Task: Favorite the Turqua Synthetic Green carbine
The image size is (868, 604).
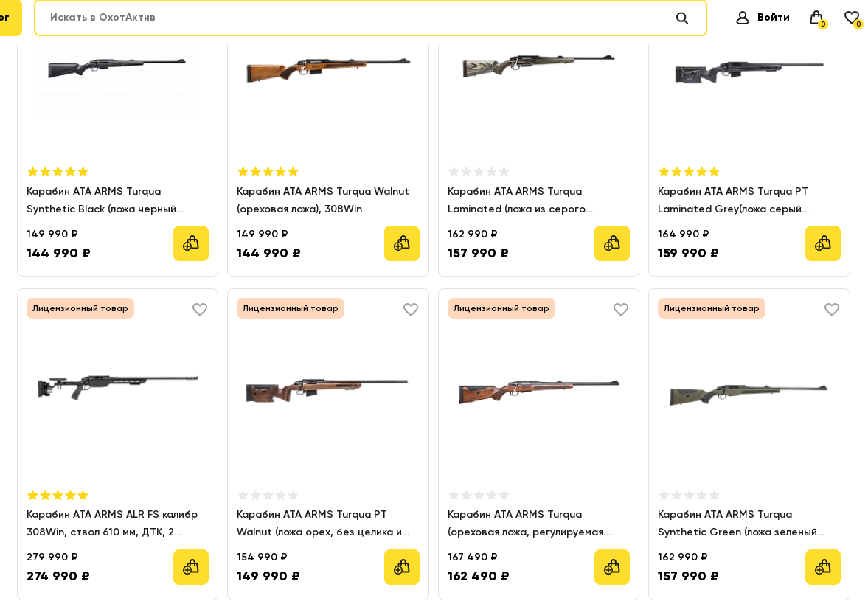Action: [x=832, y=310]
